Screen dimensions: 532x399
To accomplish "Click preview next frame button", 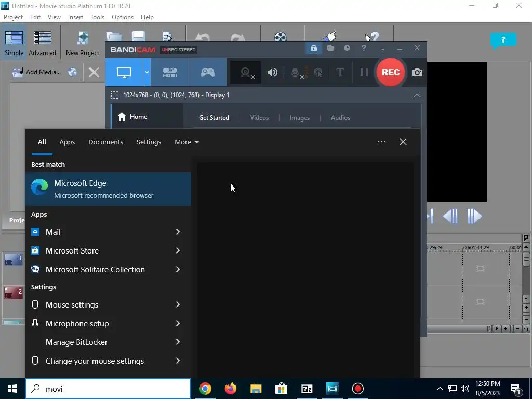I will [474, 216].
